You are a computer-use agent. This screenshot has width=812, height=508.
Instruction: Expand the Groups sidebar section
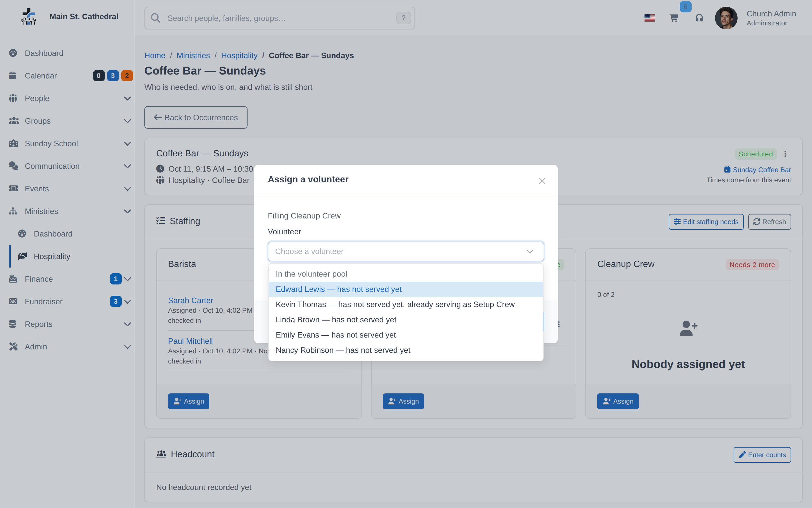pyautogui.click(x=127, y=121)
